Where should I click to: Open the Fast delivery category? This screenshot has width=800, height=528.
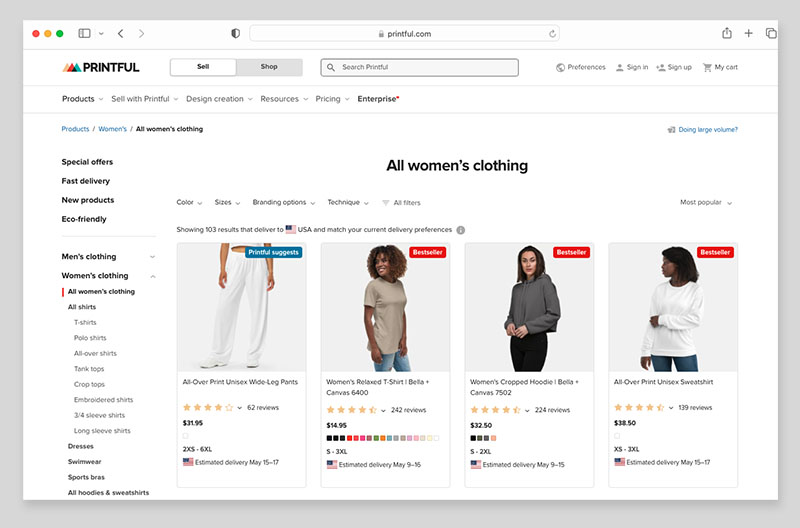coord(86,181)
